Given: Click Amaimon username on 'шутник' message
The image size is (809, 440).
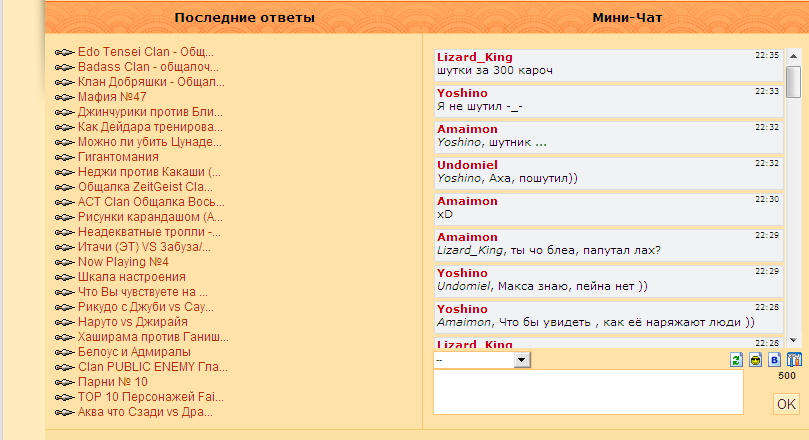Looking at the screenshot, I should point(467,129).
